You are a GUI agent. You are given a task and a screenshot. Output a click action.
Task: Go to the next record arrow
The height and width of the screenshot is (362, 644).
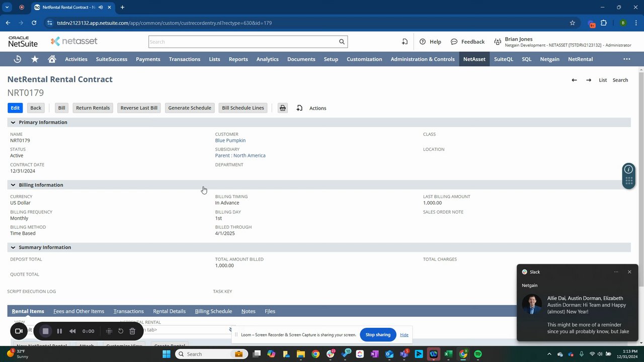coord(589,80)
